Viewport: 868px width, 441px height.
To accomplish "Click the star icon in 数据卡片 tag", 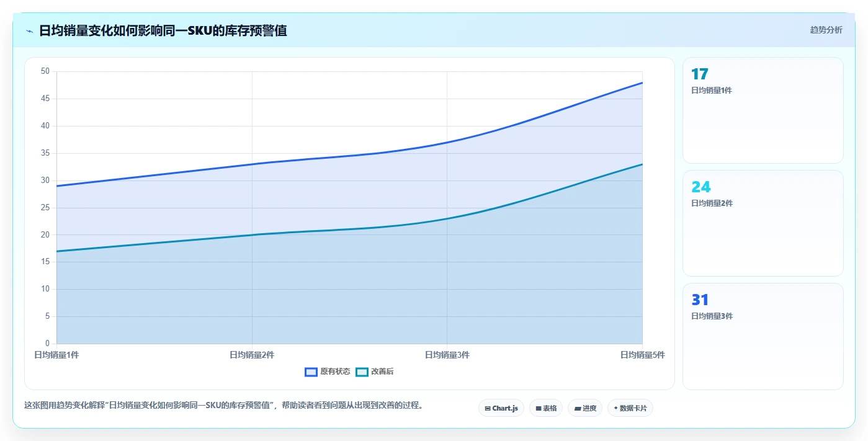I will click(x=615, y=408).
